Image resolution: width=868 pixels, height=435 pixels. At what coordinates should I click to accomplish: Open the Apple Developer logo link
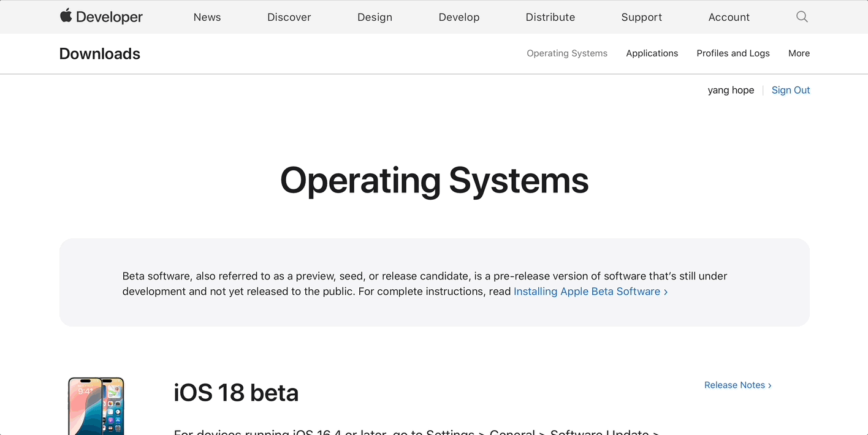pos(101,17)
